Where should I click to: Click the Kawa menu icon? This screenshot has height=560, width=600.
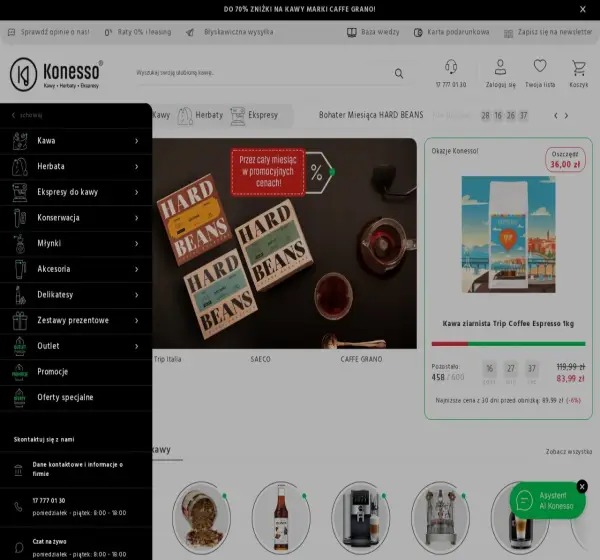click(x=20, y=141)
